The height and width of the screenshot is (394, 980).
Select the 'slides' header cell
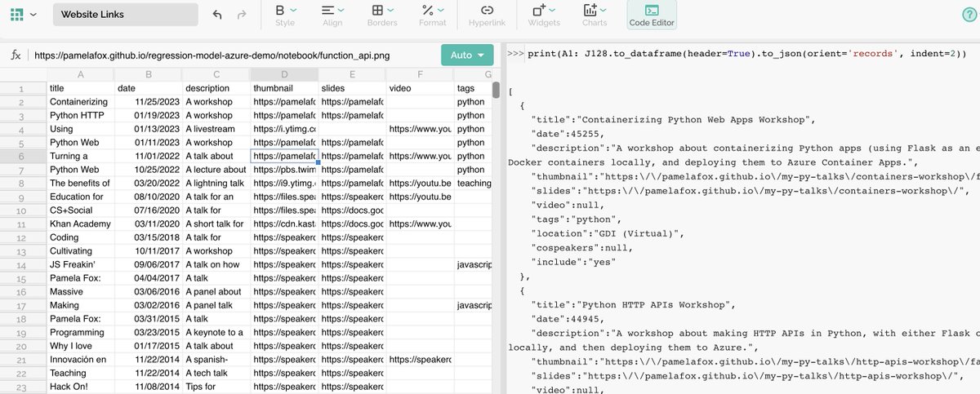click(352, 88)
